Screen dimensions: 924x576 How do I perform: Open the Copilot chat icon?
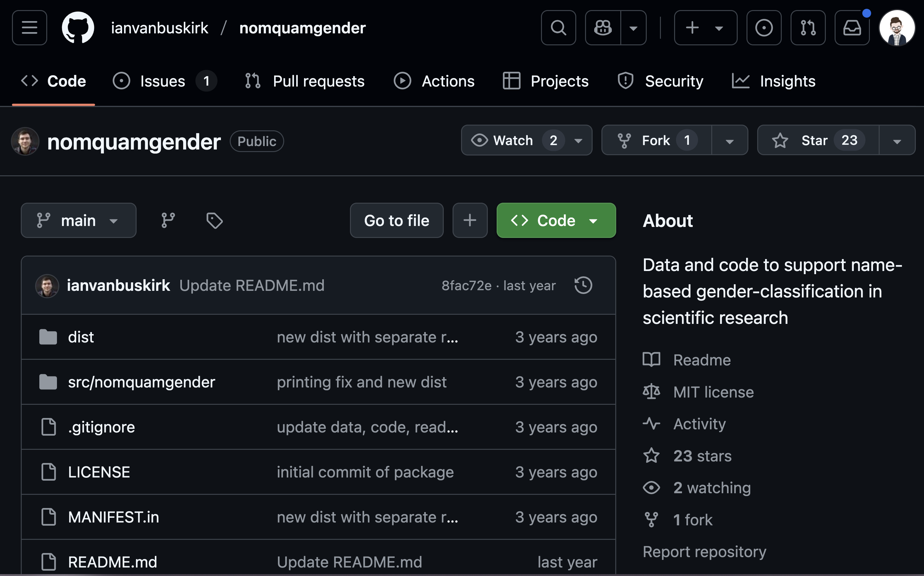click(603, 28)
